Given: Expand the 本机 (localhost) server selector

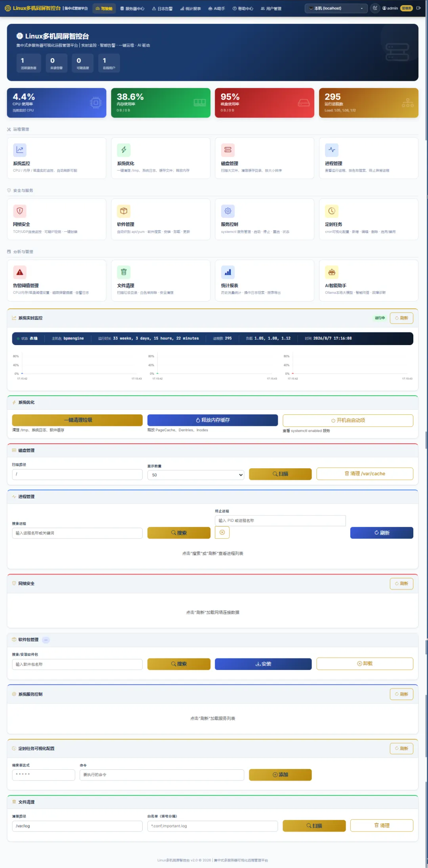Looking at the screenshot, I should coord(336,8).
